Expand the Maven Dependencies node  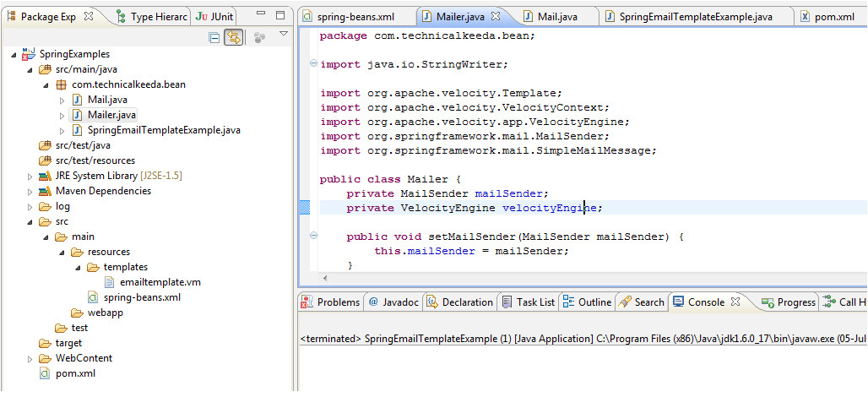tap(30, 192)
